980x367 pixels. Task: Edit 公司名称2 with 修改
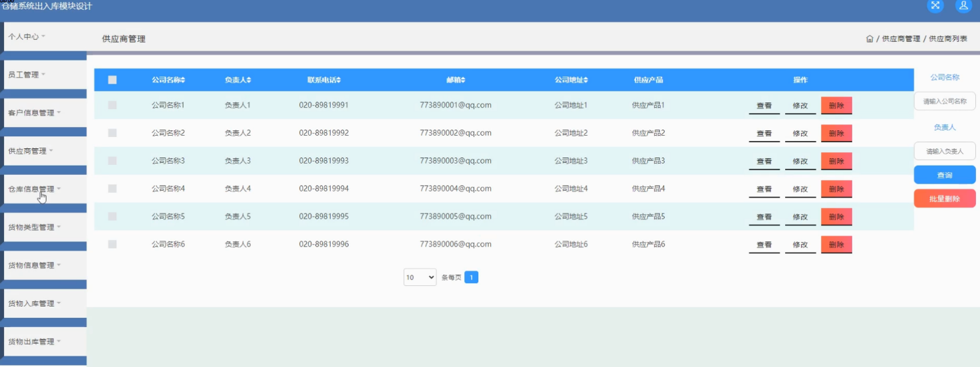800,134
